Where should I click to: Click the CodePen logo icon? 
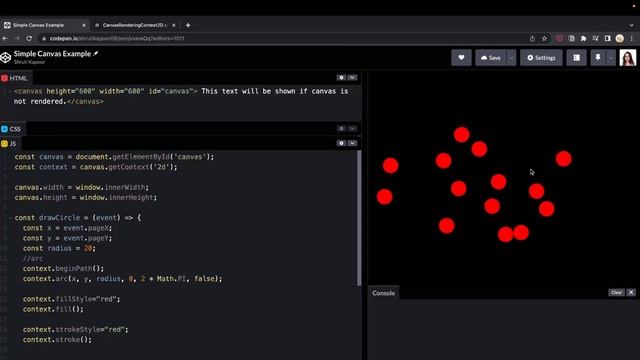click(x=6, y=58)
